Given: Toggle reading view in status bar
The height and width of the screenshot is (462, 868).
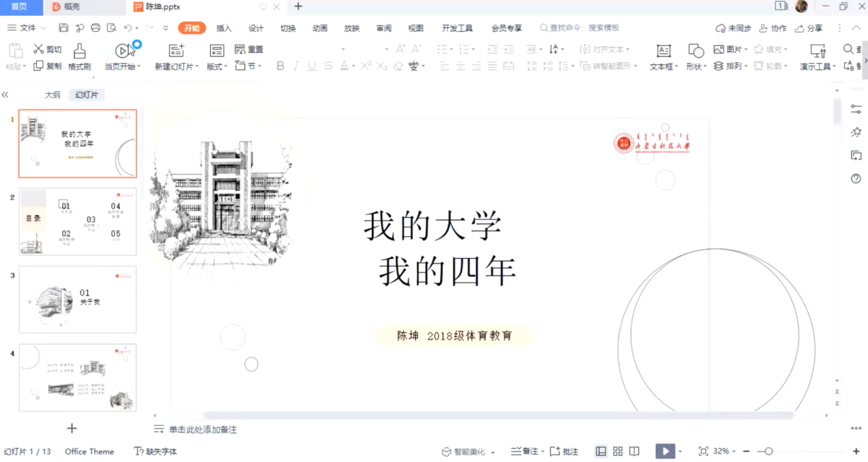Looking at the screenshot, I should pyautogui.click(x=635, y=452).
